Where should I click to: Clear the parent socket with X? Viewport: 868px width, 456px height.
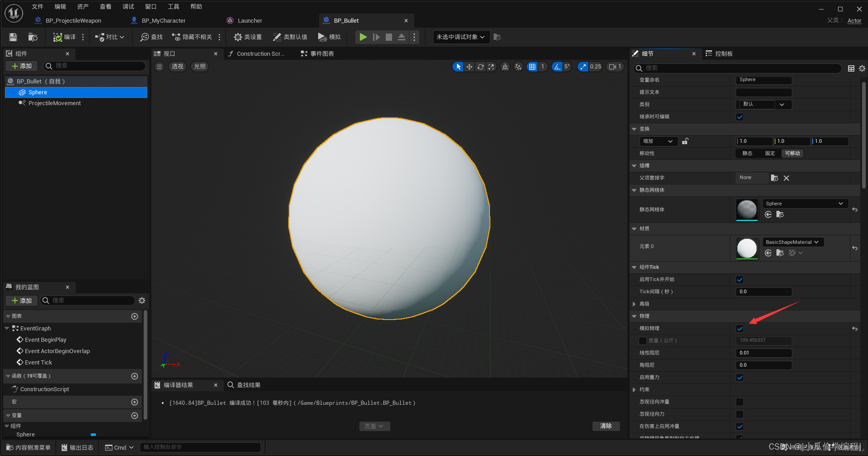pyautogui.click(x=786, y=178)
